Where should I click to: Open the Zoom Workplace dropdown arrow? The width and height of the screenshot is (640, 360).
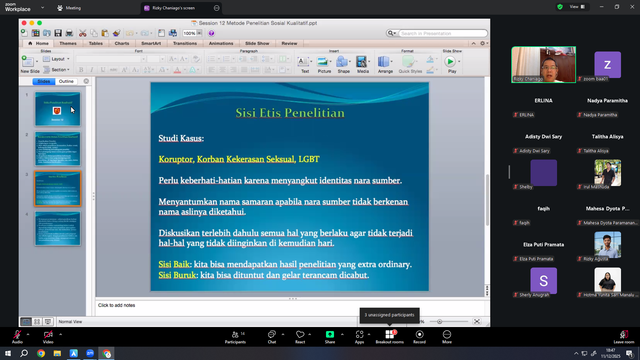tap(42, 7)
